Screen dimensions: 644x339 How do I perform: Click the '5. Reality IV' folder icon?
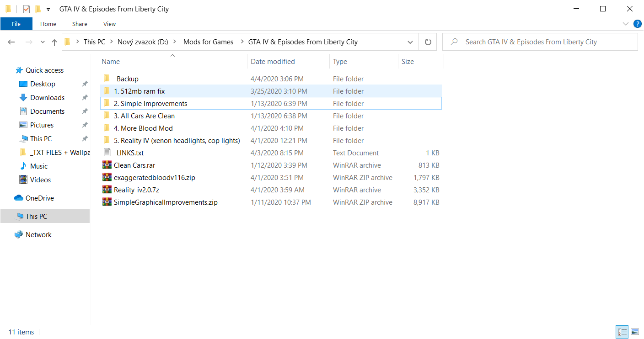pos(107,140)
